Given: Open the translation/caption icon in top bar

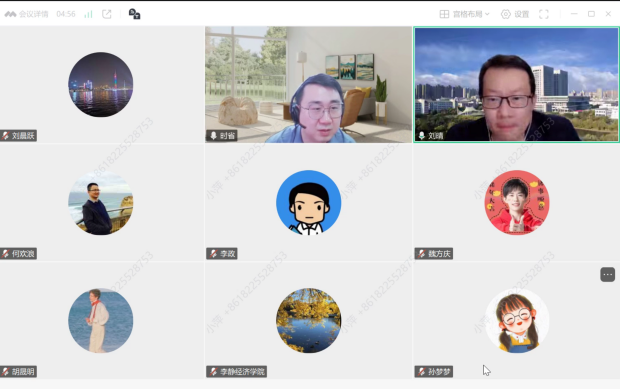Looking at the screenshot, I should point(134,14).
